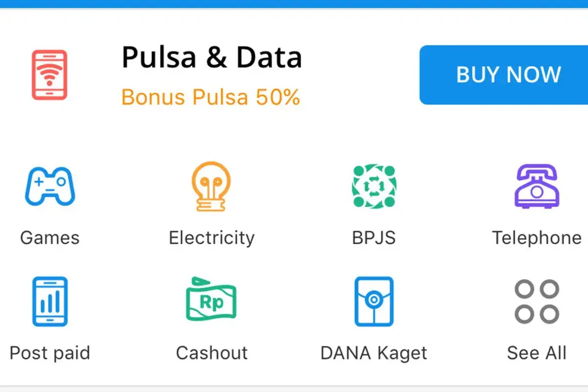Tap the See All circles icon

click(x=537, y=301)
